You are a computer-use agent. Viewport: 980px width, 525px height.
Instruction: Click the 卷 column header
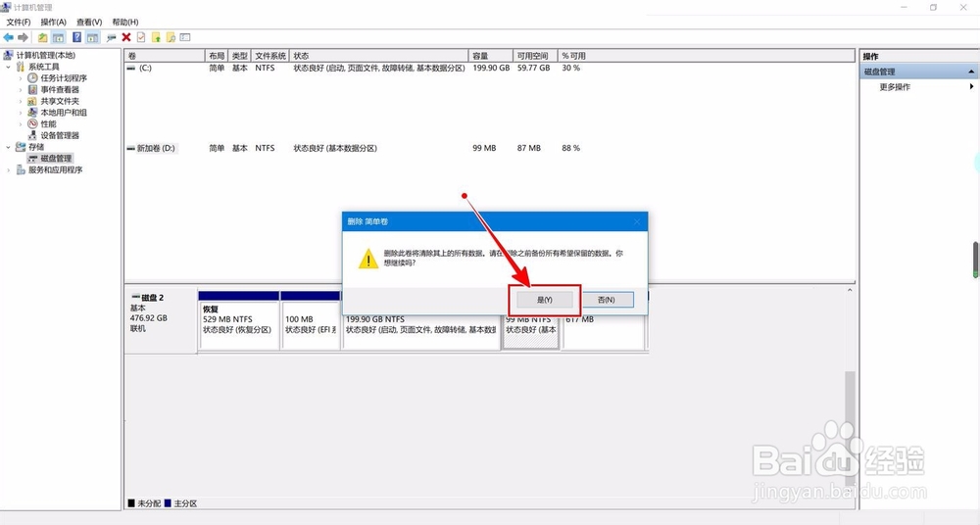165,56
